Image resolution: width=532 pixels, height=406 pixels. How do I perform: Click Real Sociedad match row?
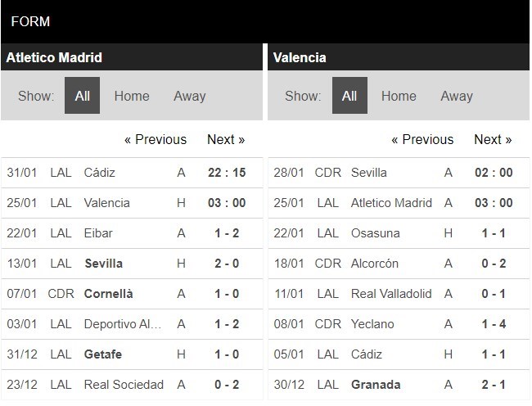tap(124, 385)
